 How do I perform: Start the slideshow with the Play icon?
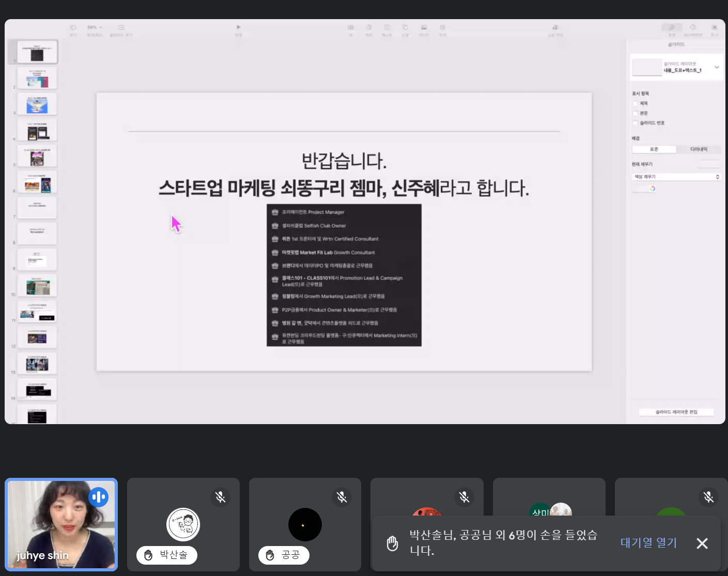238,27
